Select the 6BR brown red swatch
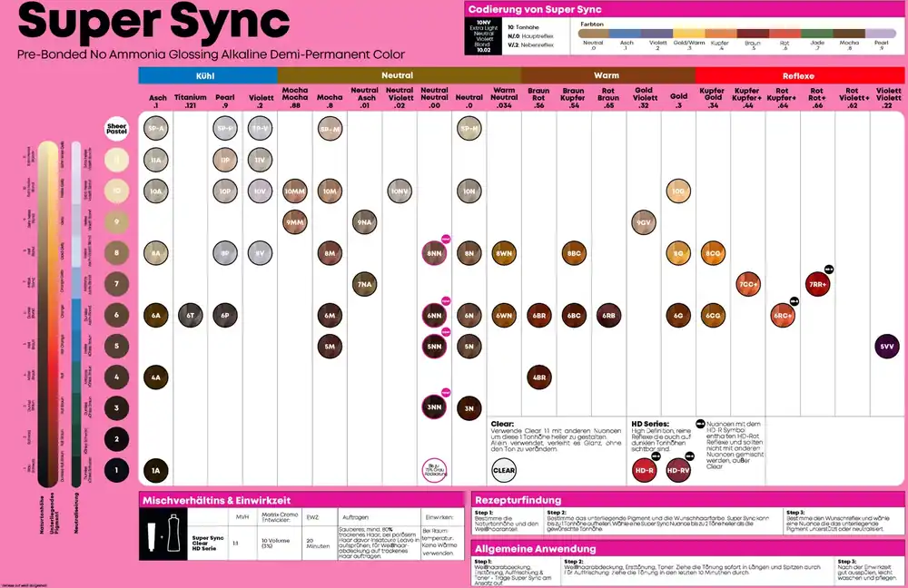This screenshot has width=908, height=588. 539,316
